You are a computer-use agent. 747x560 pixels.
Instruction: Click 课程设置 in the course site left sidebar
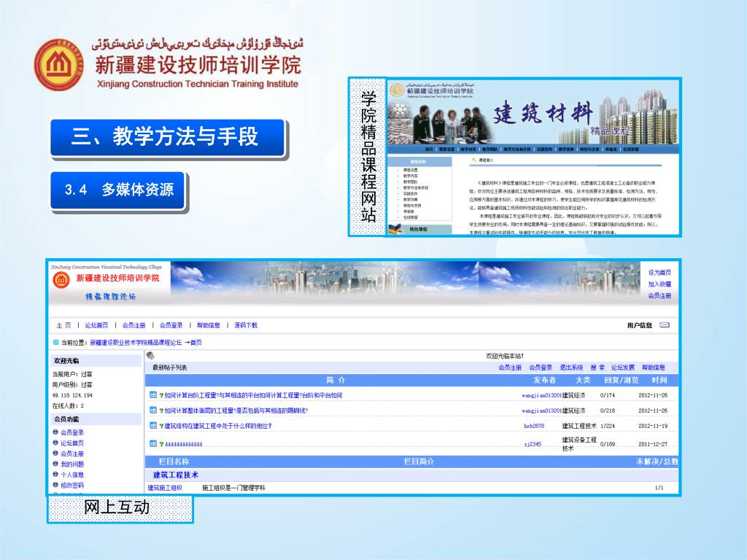tap(410, 169)
